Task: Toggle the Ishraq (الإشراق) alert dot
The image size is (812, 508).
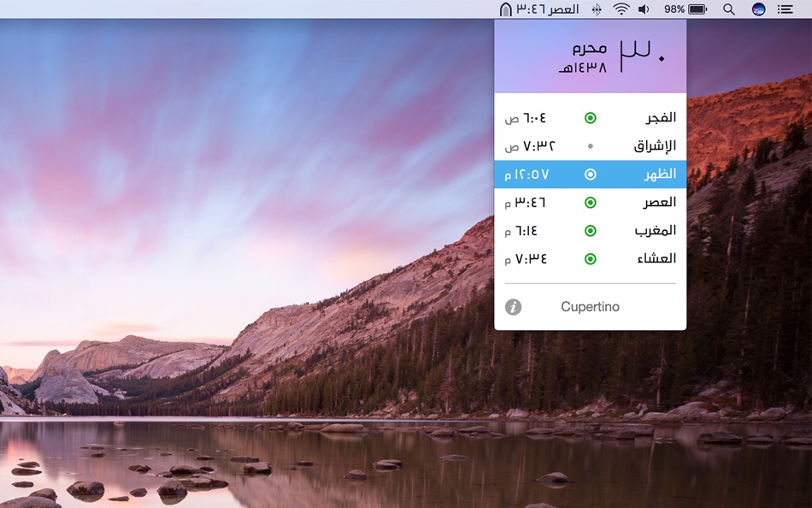Action: (591, 146)
